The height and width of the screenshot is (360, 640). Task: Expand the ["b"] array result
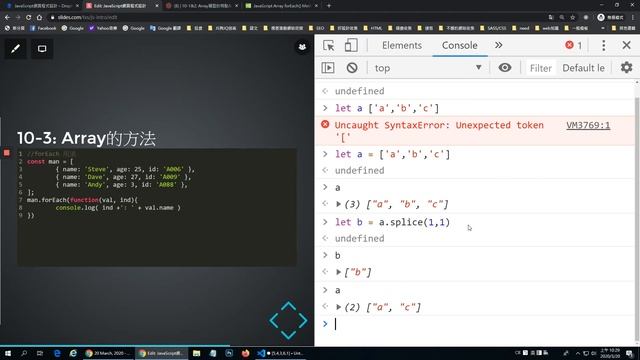(338, 272)
